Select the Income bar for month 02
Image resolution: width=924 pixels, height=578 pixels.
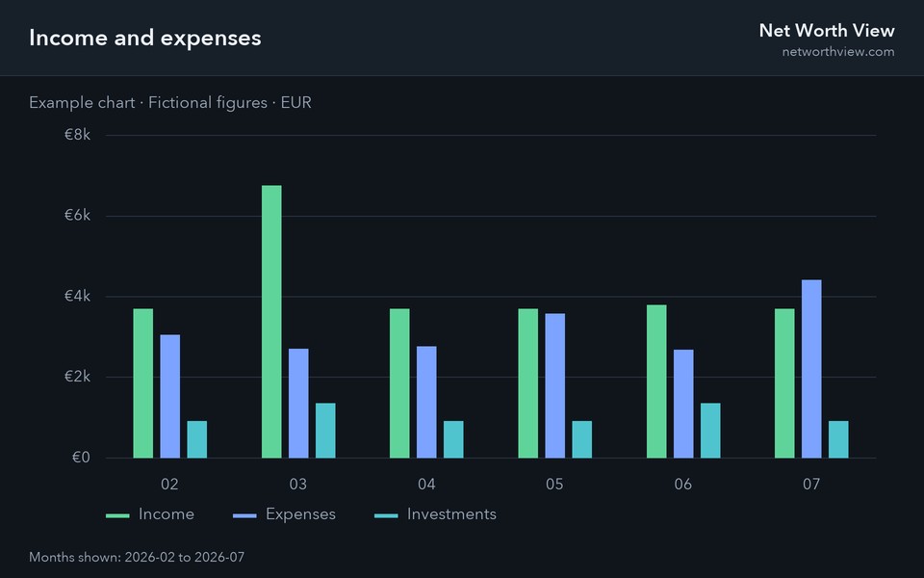tap(143, 383)
